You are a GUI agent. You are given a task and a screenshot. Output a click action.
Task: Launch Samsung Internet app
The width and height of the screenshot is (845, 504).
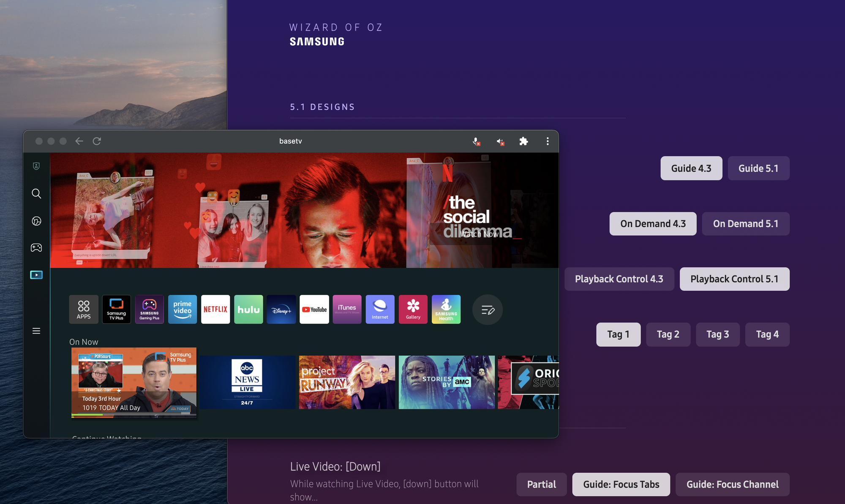coord(380,309)
